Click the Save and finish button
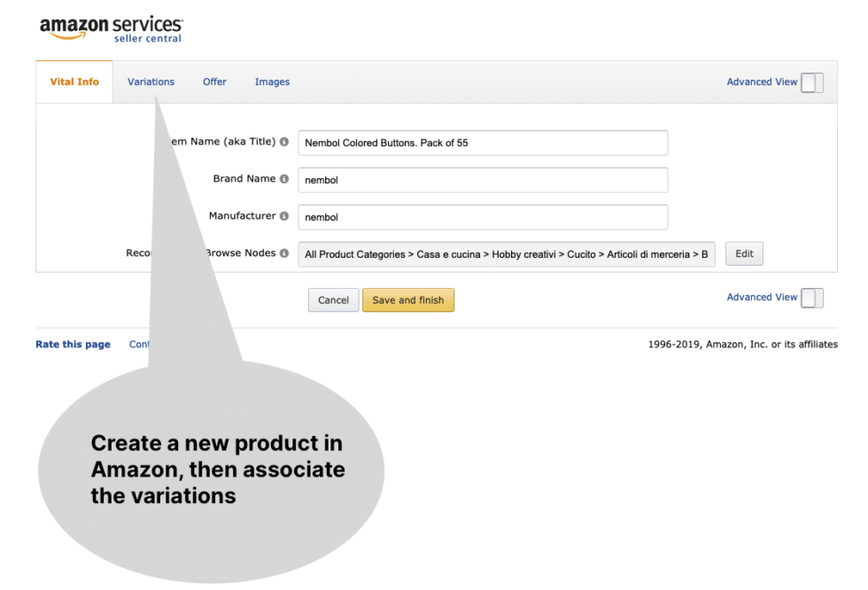Image resolution: width=868 pixels, height=590 pixels. tap(408, 299)
